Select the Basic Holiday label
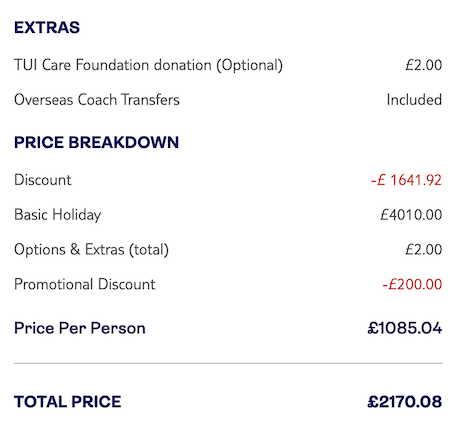Viewport: 454px width, 446px height. coord(57,215)
